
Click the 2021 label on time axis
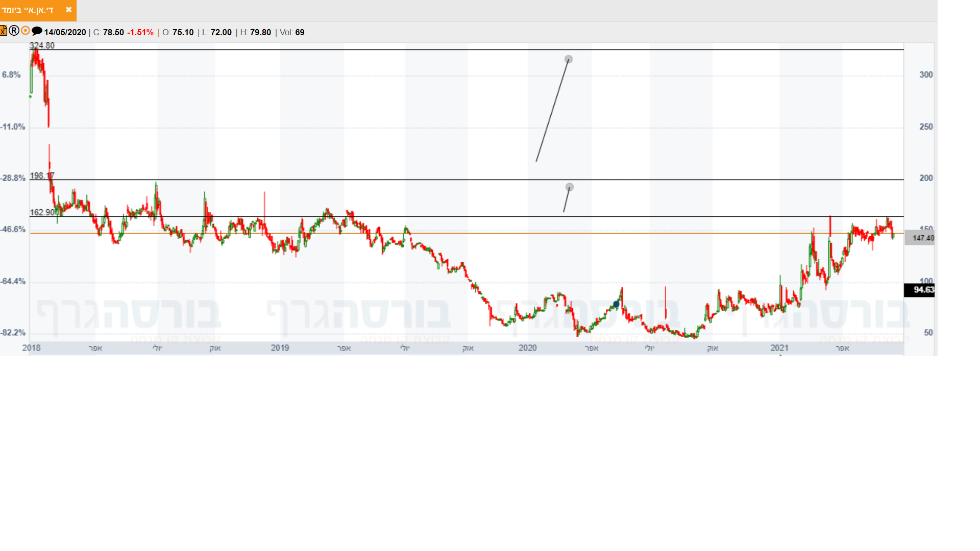pyautogui.click(x=779, y=348)
